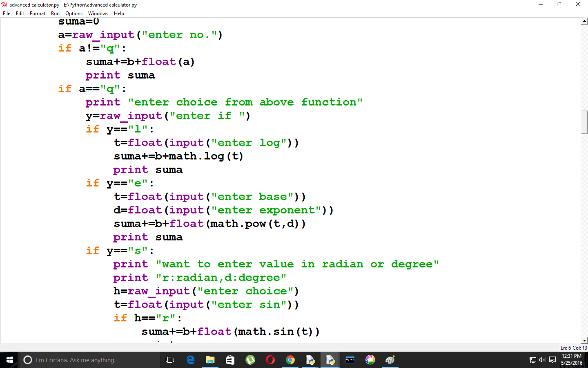Click the line 'if y=="l":'

[x=120, y=129]
